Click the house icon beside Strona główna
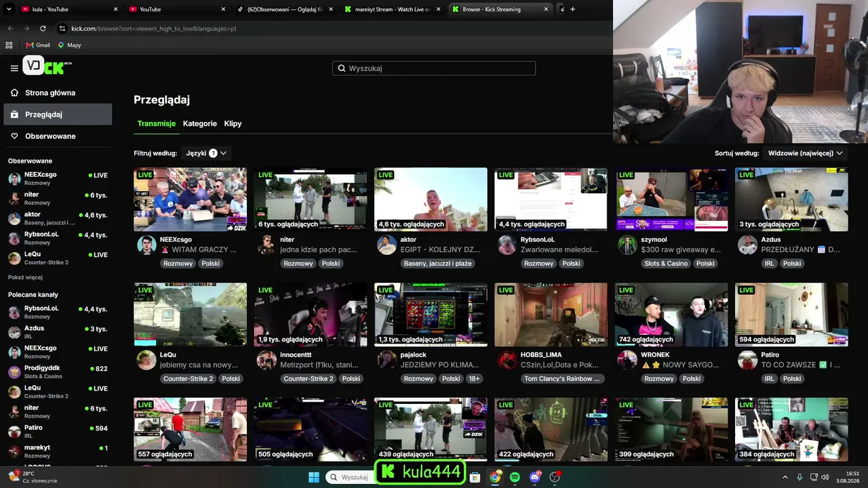 [x=14, y=93]
